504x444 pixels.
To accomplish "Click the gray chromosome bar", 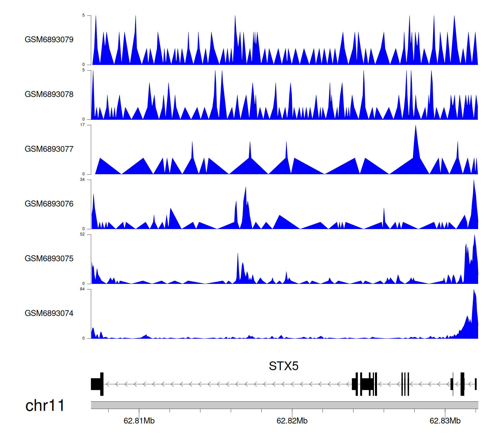I will 284,405.
